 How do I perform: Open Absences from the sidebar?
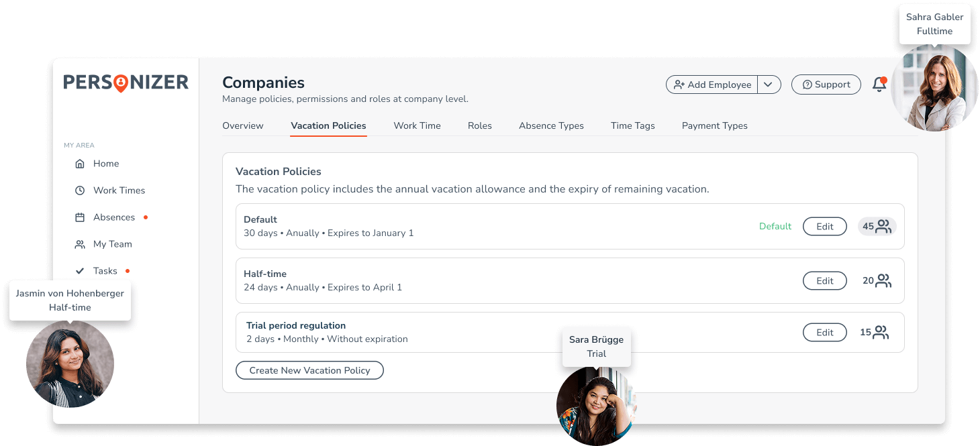(x=113, y=217)
